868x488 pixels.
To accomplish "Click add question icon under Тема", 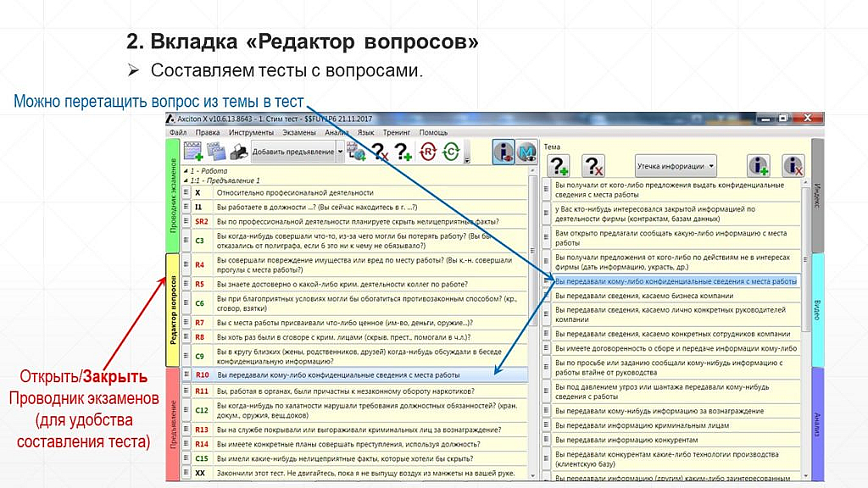I will (558, 165).
